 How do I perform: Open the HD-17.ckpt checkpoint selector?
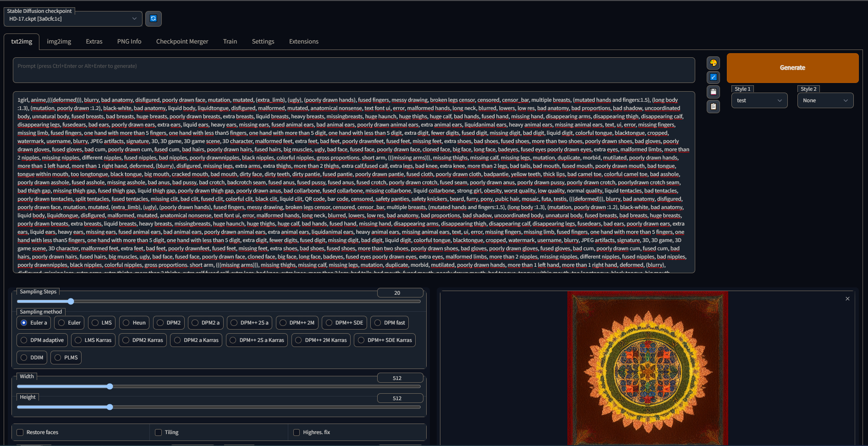pos(72,19)
